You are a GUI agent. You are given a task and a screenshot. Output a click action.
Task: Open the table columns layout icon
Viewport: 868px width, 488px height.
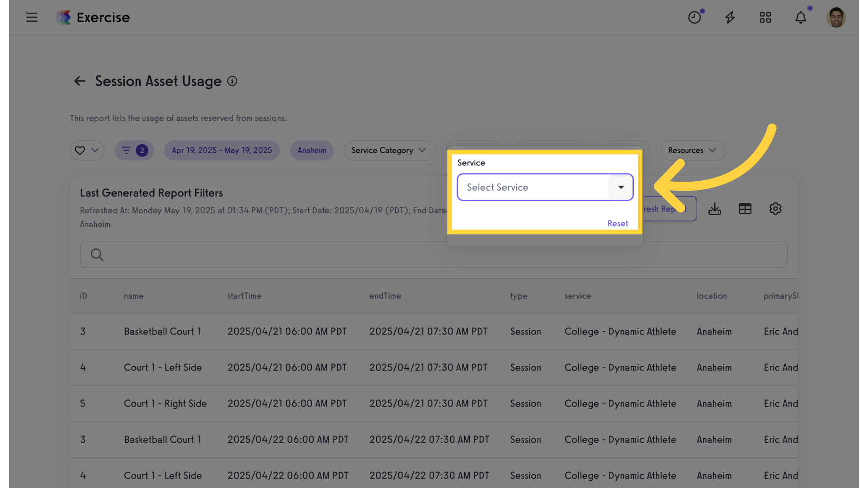pos(745,209)
